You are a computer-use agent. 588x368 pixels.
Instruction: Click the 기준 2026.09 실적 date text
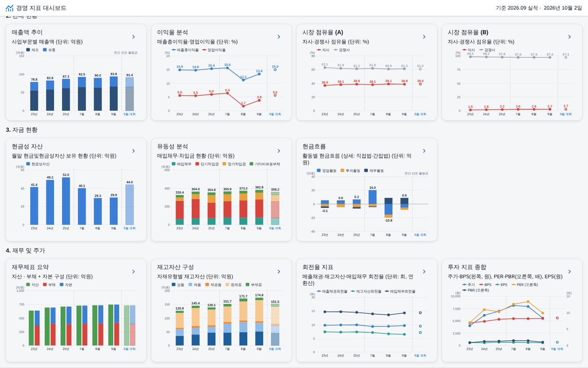click(x=517, y=8)
